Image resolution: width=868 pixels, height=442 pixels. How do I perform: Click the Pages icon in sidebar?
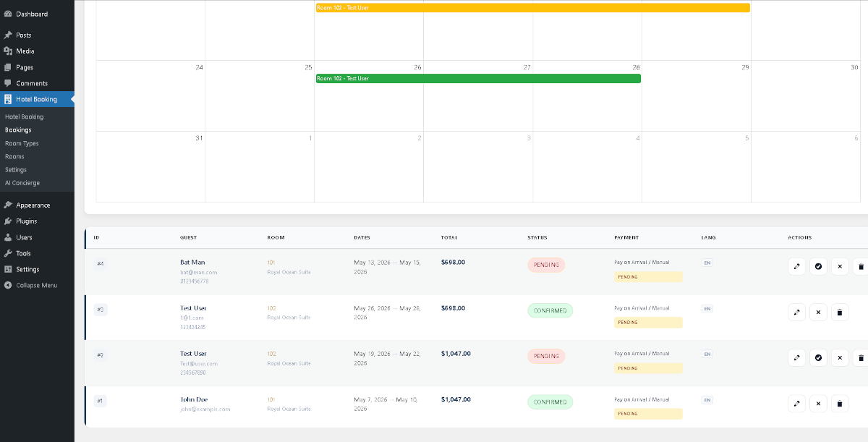coord(8,67)
